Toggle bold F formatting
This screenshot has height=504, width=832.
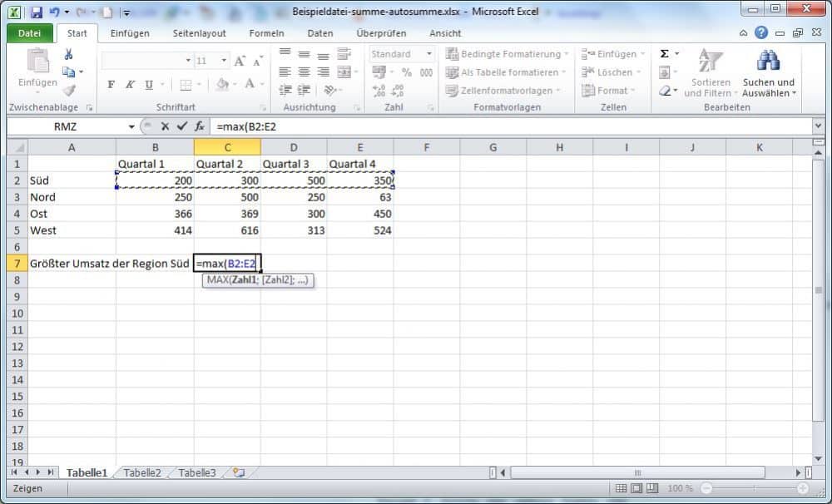tap(111, 84)
